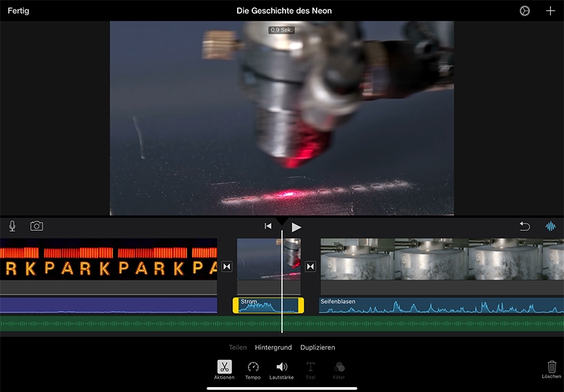This screenshot has width=564, height=392.
Task: Open project settings gear icon
Action: click(525, 11)
